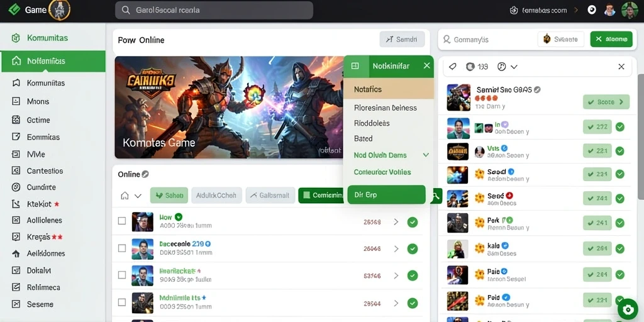Screen dimensions: 644x322
Task: Toggle the green check on the Dacecanle row
Action: (x=413, y=249)
